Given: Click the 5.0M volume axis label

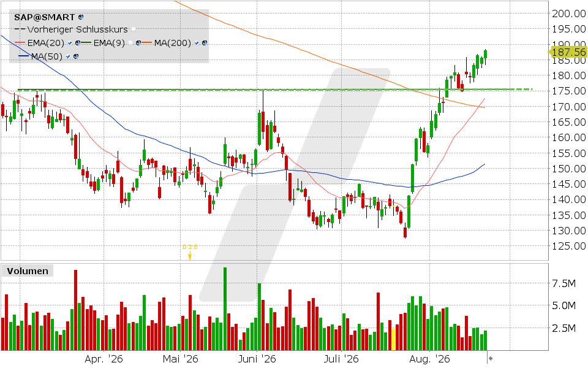Looking at the screenshot, I should tap(563, 305).
